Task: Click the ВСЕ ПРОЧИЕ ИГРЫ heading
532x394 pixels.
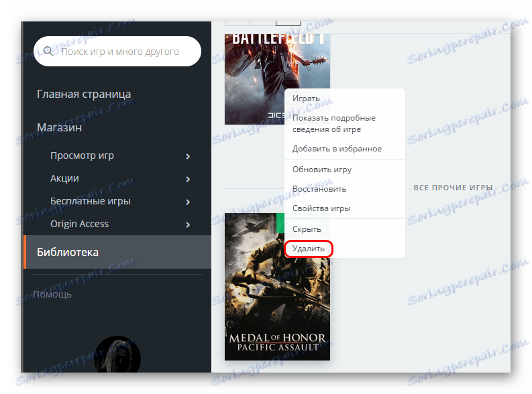Action: pyautogui.click(x=453, y=188)
